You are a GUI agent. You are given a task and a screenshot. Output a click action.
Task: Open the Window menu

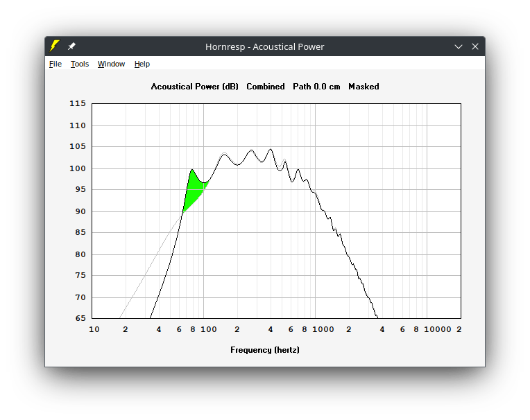point(111,64)
